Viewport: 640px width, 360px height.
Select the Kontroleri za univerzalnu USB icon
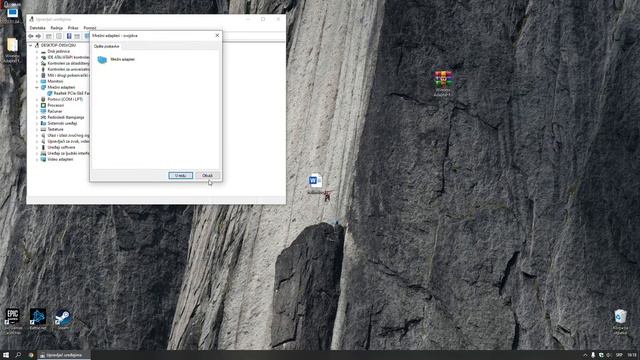(x=43, y=69)
